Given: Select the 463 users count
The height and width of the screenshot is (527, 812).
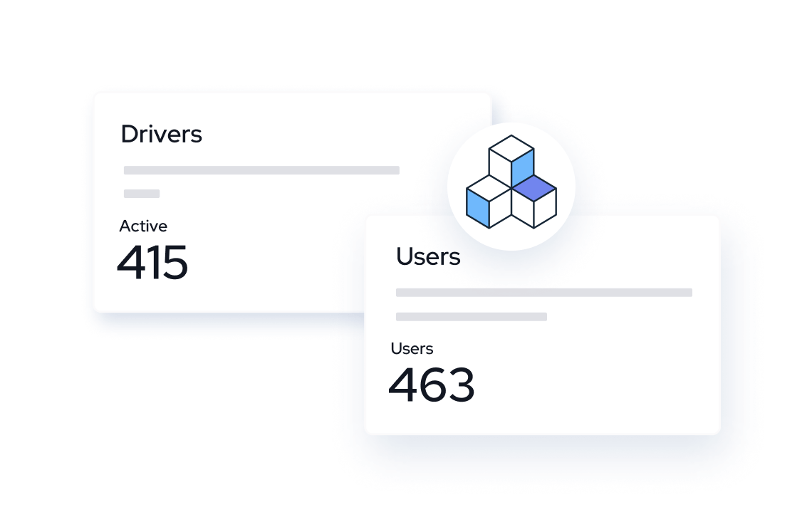Looking at the screenshot, I should point(432,385).
